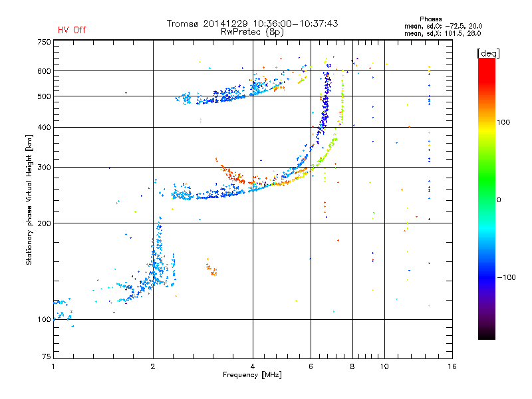Screen dimensions: 532x399
Task: Click the y-axis label "300"
Action: pos(44,167)
